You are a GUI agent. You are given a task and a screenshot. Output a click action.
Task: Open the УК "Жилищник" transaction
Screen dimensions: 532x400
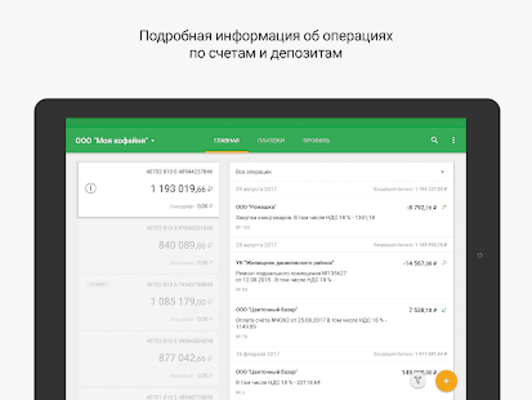(x=342, y=276)
